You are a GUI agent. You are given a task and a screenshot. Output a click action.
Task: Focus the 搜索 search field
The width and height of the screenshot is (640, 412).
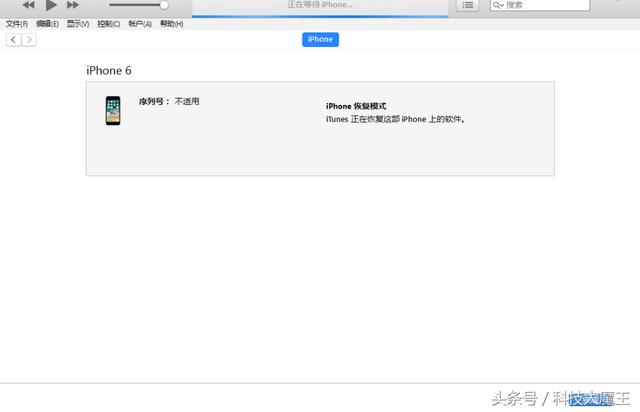pyautogui.click(x=530, y=5)
